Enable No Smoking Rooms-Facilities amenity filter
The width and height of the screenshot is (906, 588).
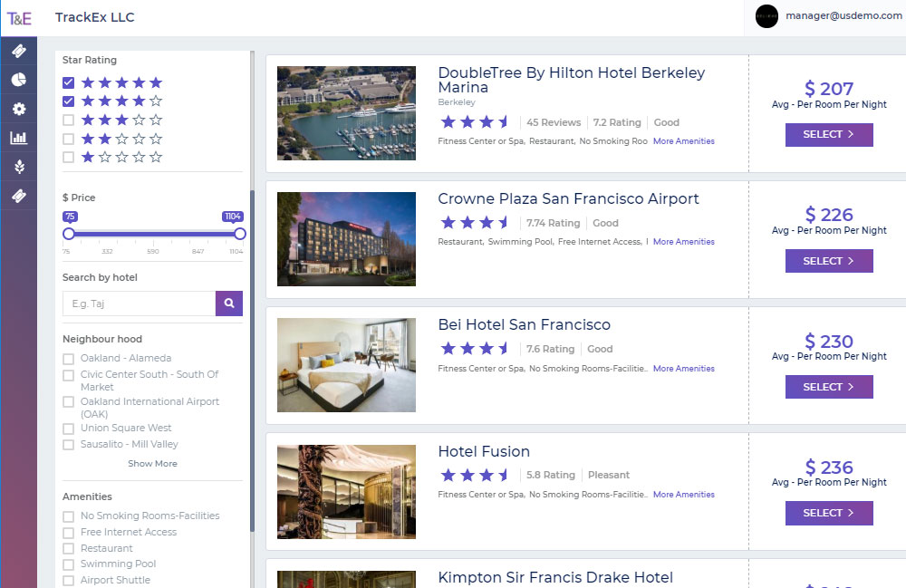point(68,516)
